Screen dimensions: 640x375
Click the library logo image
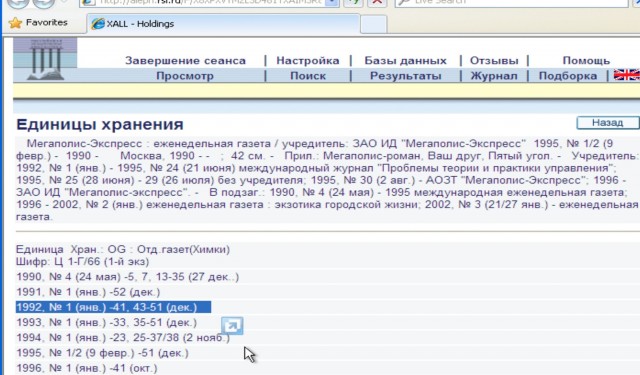click(45, 59)
